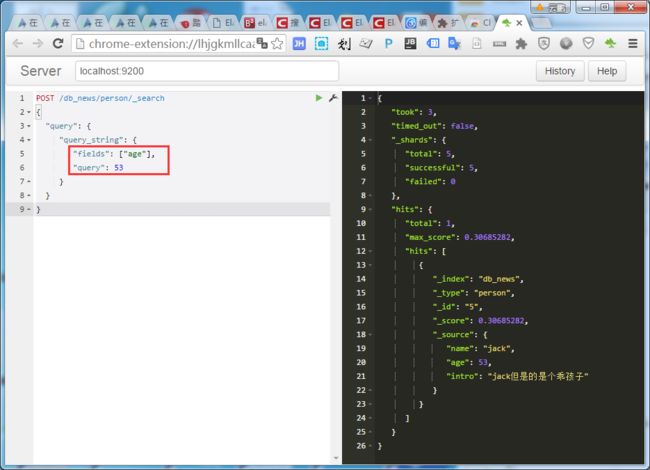The height and width of the screenshot is (470, 650).
Task: Click the gray globe extension icon
Action: tap(566, 44)
